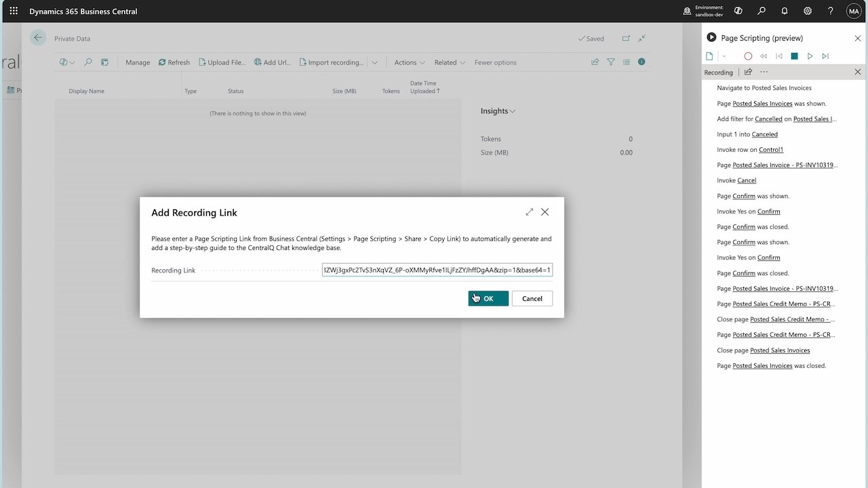
Task: Open the MA user account avatar
Action: point(854,11)
